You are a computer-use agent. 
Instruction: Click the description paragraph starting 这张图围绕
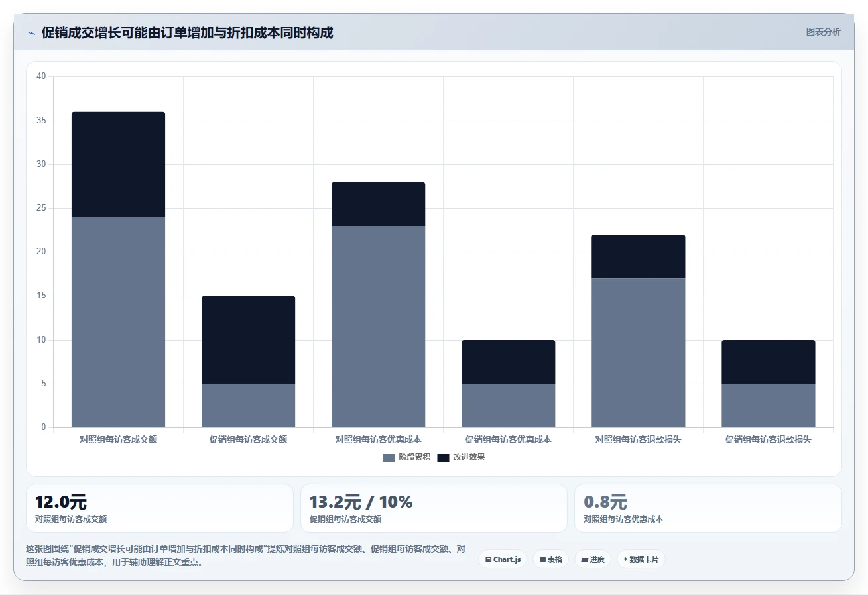point(246,555)
